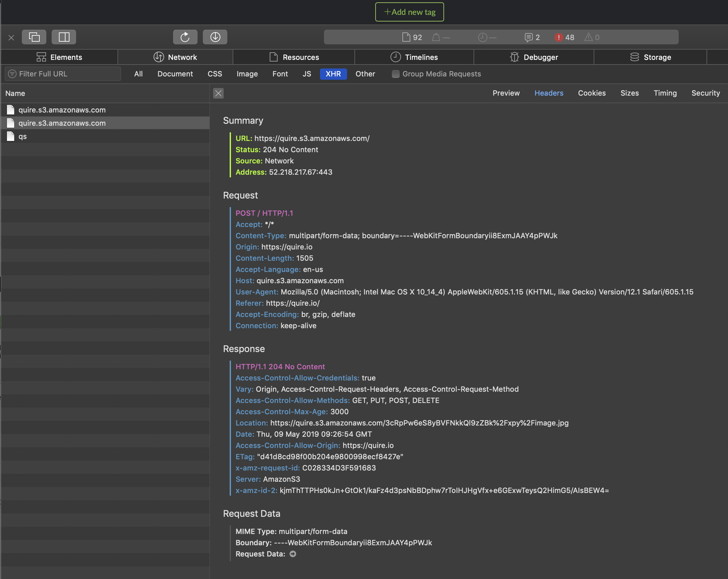Click the Status 204 No Content value
The height and width of the screenshot is (579, 728).
(291, 150)
